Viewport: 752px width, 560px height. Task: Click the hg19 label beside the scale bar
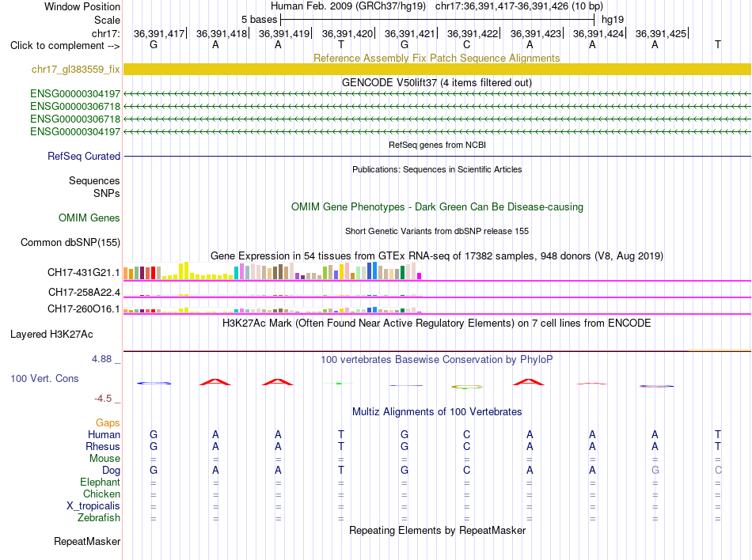[x=613, y=20]
